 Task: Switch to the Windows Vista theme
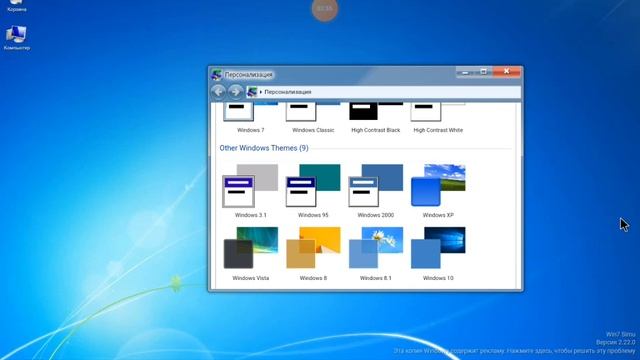tap(250, 253)
